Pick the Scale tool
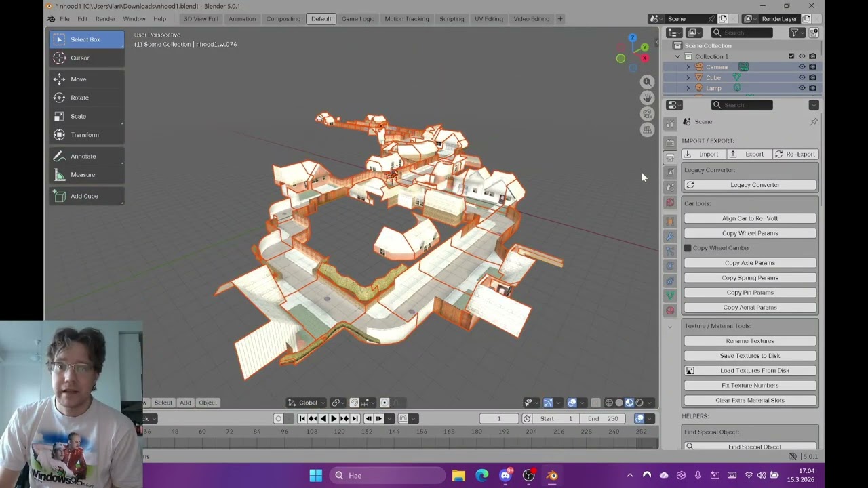 (x=86, y=116)
